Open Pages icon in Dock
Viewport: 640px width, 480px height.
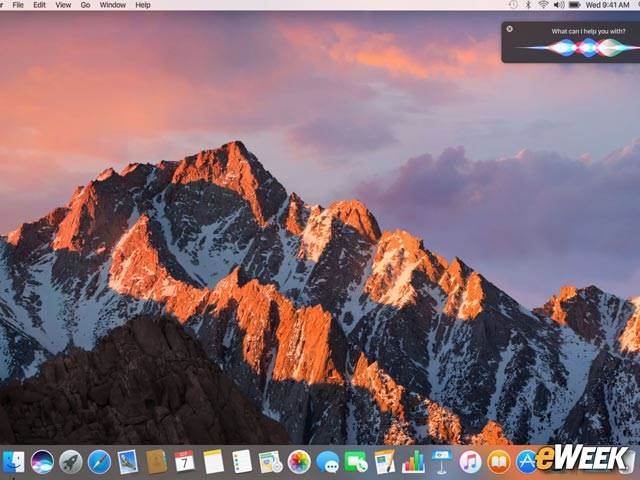pyautogui.click(x=384, y=462)
